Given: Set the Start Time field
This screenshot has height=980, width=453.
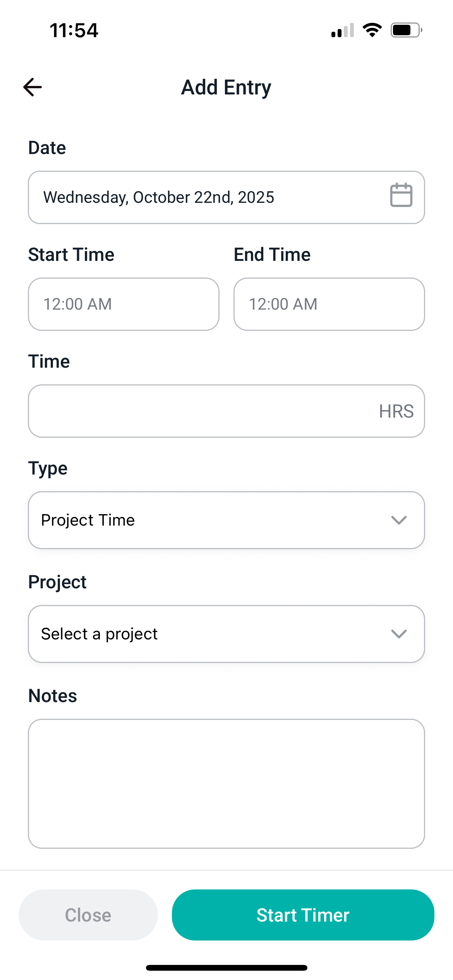Looking at the screenshot, I should tap(124, 304).
